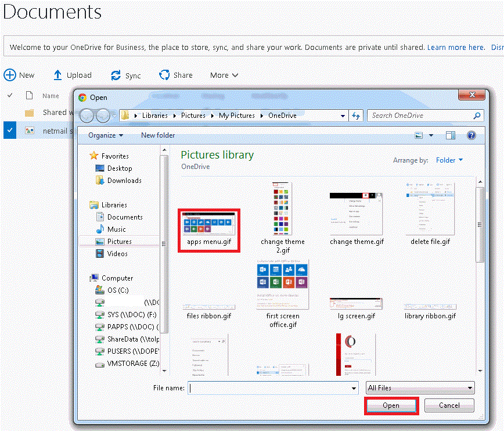Image resolution: width=504 pixels, height=431 pixels.
Task: Click the netmail image file icon
Action: pos(30,131)
